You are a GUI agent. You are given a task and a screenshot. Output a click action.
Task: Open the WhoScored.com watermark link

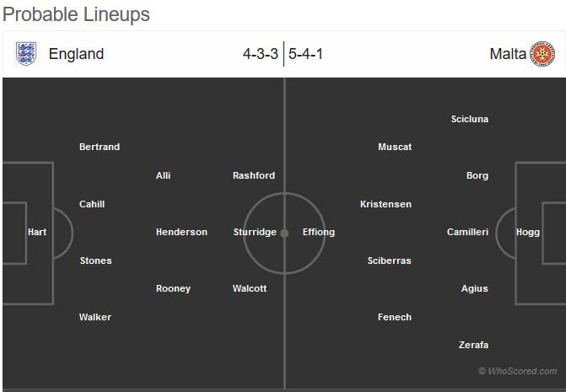[518, 371]
